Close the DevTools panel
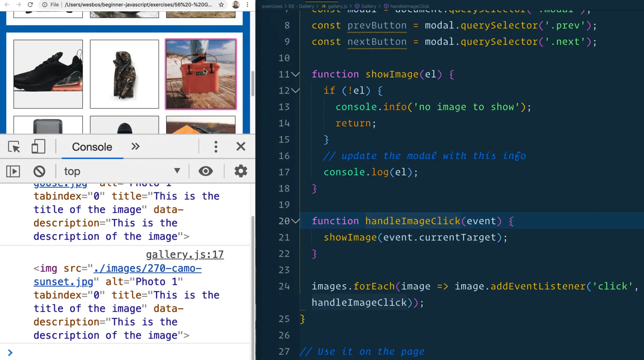Viewport: 644px width, 360px height. (x=241, y=146)
